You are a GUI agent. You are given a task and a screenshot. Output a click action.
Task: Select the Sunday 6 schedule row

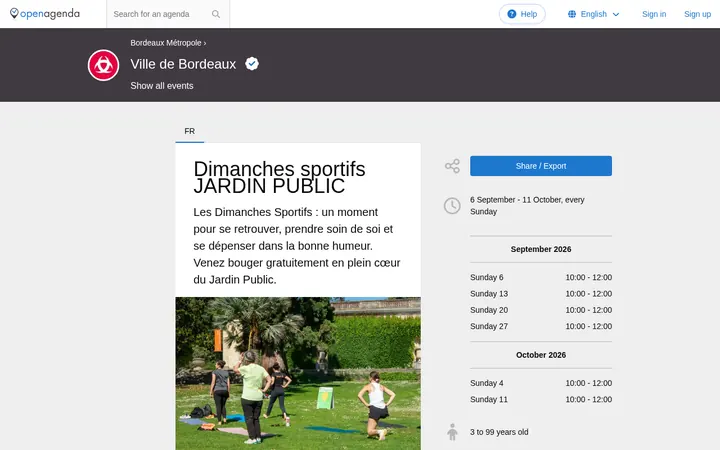pos(540,277)
